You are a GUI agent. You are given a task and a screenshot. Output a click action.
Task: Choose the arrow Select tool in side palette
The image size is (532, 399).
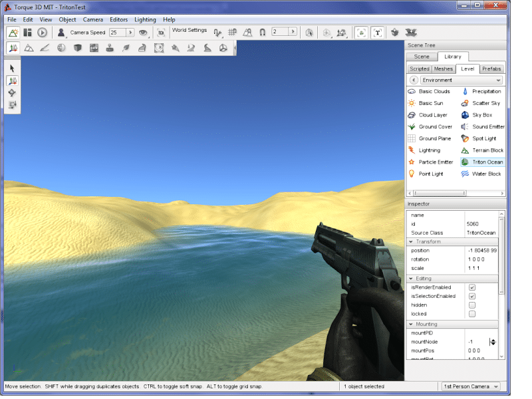coord(12,68)
